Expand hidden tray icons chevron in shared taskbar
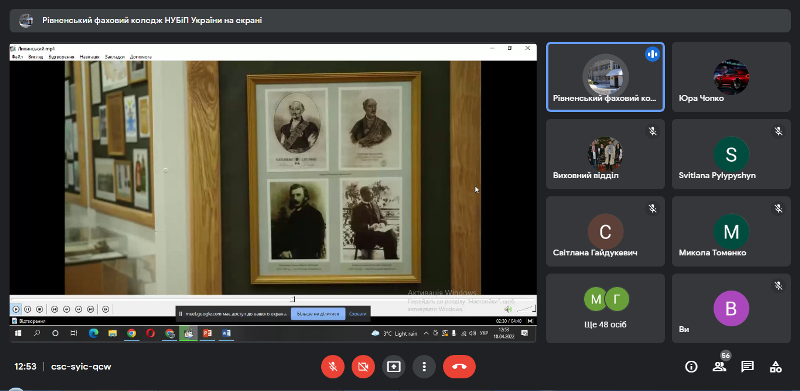The height and width of the screenshot is (391, 800). (x=426, y=333)
